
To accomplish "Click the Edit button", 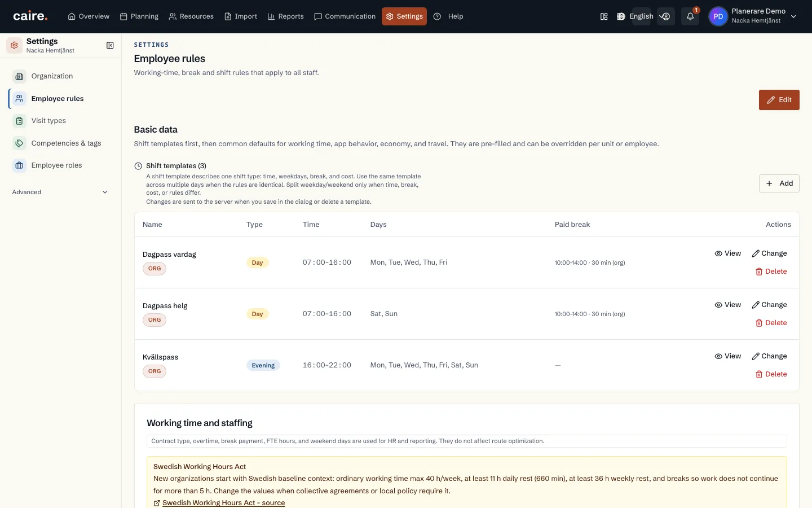I will coord(779,100).
